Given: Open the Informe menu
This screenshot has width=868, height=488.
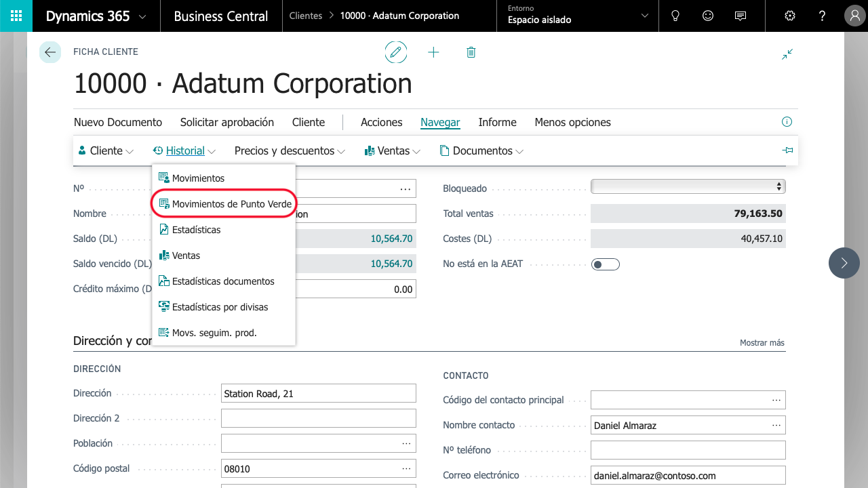Looking at the screenshot, I should pyautogui.click(x=498, y=122).
